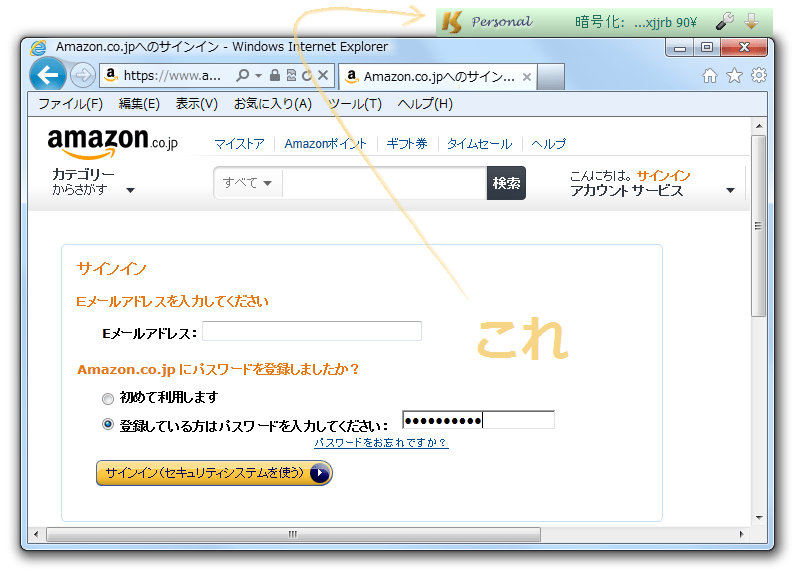This screenshot has height=574, width=798.
Task: Open the 編集(E) menu
Action: click(139, 104)
